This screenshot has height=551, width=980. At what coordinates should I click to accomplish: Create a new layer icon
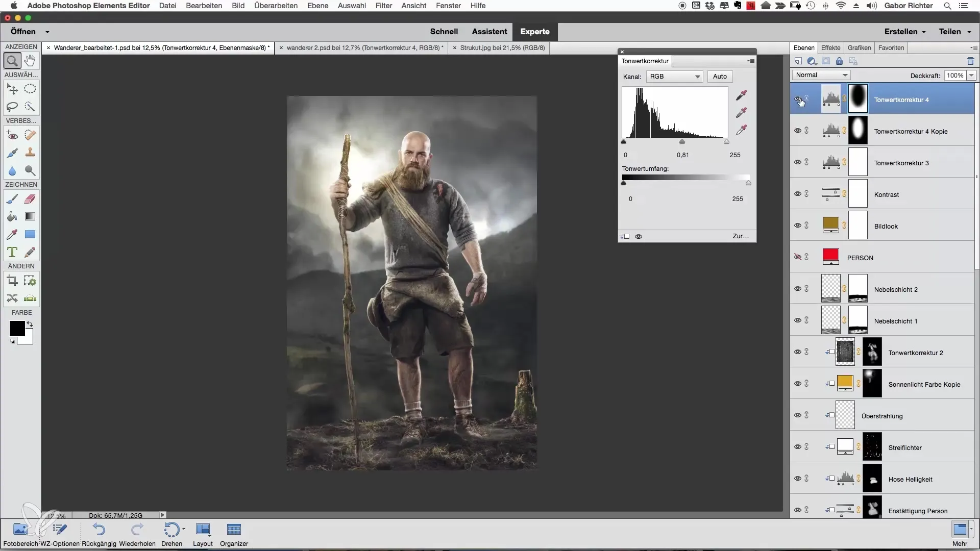pyautogui.click(x=798, y=61)
